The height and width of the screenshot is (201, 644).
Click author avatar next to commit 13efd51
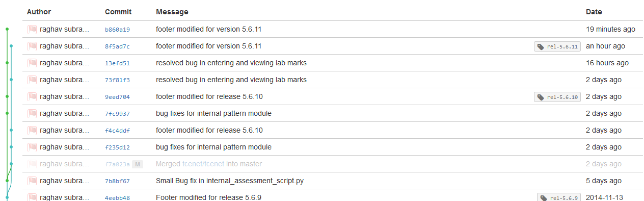click(32, 63)
